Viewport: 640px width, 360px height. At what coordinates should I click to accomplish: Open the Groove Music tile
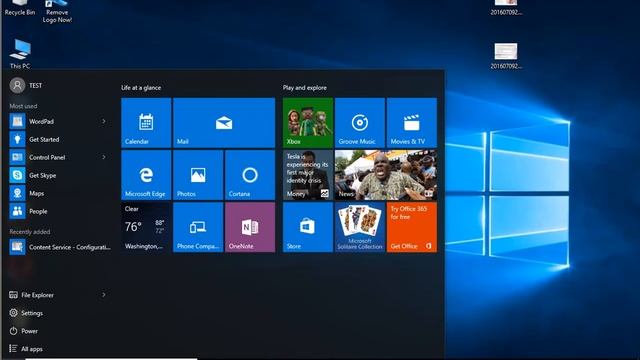coord(360,122)
